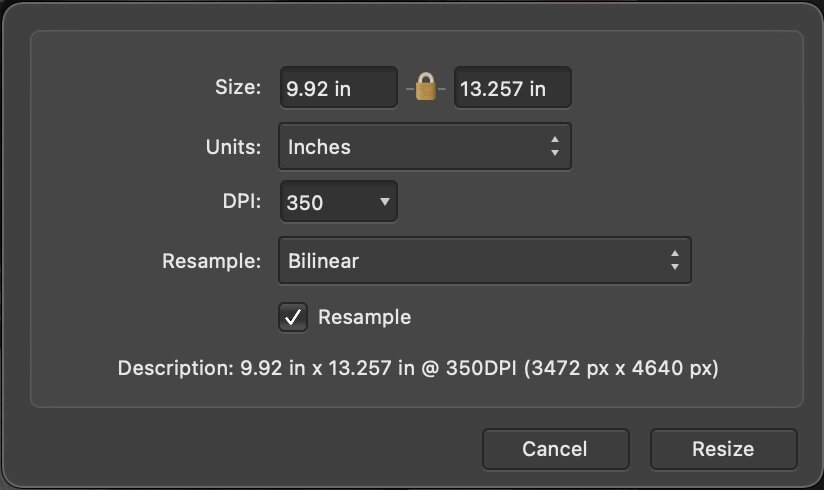Click the Resample label beside Bilinear dropdown
The height and width of the screenshot is (490, 824).
click(x=211, y=262)
